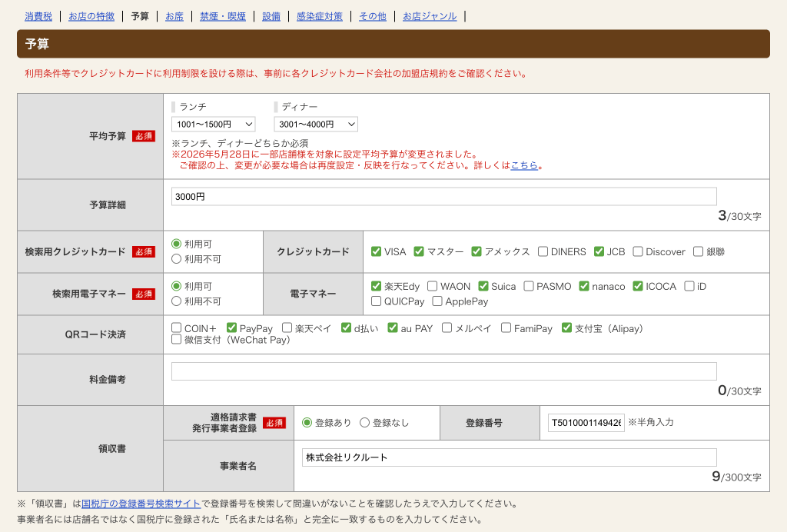Image resolution: width=787 pixels, height=532 pixels.
Task: Check the COIN+ checkbox
Action: (x=176, y=328)
